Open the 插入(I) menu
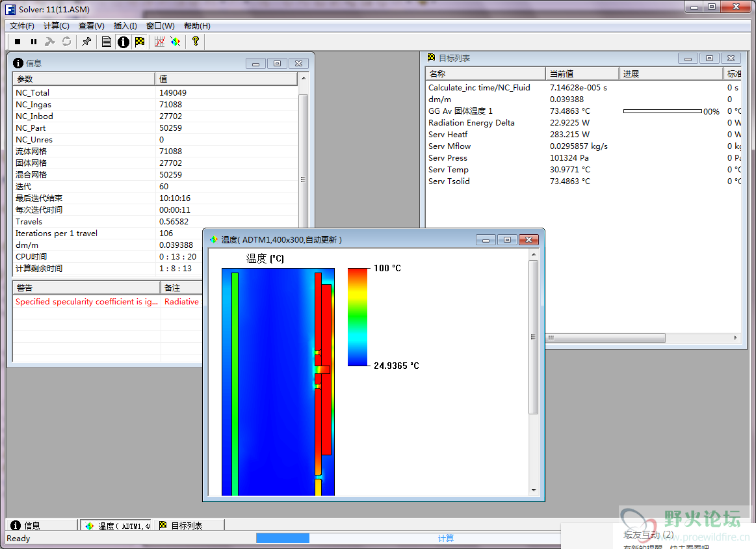This screenshot has width=756, height=549. 125,26
